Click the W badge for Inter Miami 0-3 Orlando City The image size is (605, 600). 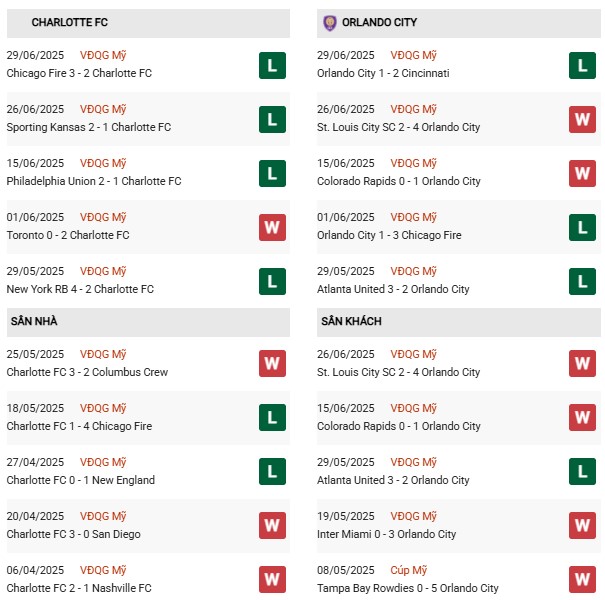(x=582, y=525)
